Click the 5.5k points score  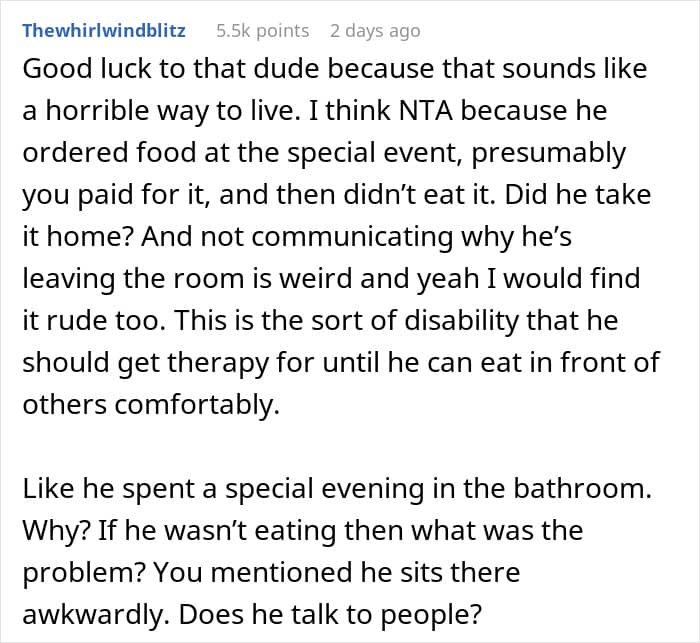[x=262, y=30]
